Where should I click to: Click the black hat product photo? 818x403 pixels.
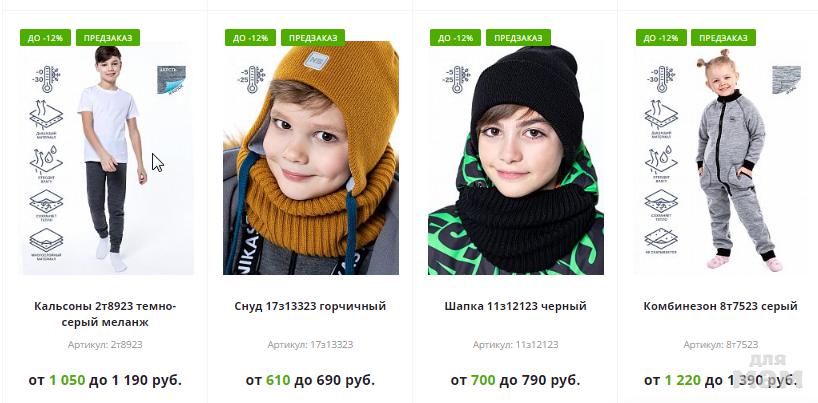[516, 158]
